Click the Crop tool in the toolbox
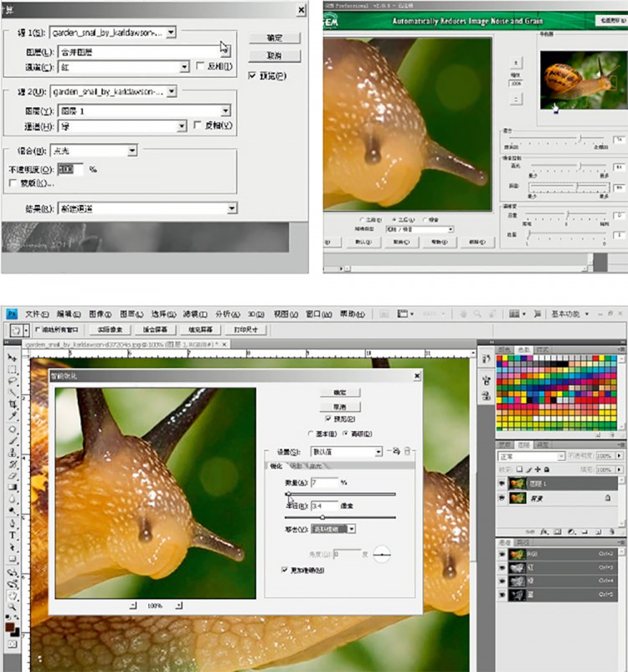The height and width of the screenshot is (672, 628). coord(13,403)
